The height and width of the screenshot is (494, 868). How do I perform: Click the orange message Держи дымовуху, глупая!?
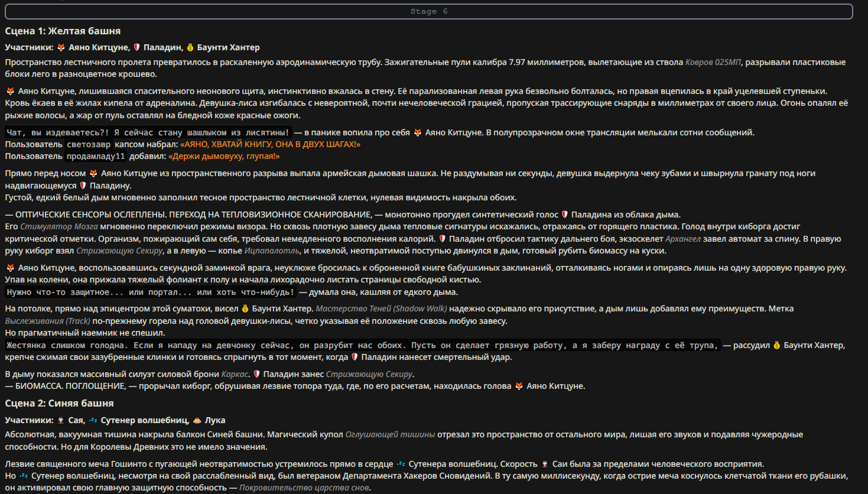(x=224, y=156)
